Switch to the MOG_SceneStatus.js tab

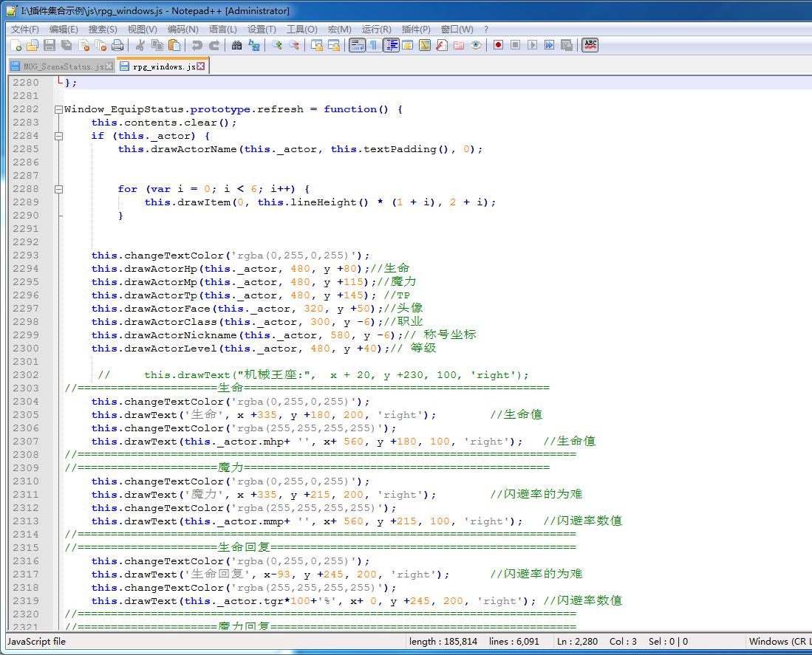(64, 66)
